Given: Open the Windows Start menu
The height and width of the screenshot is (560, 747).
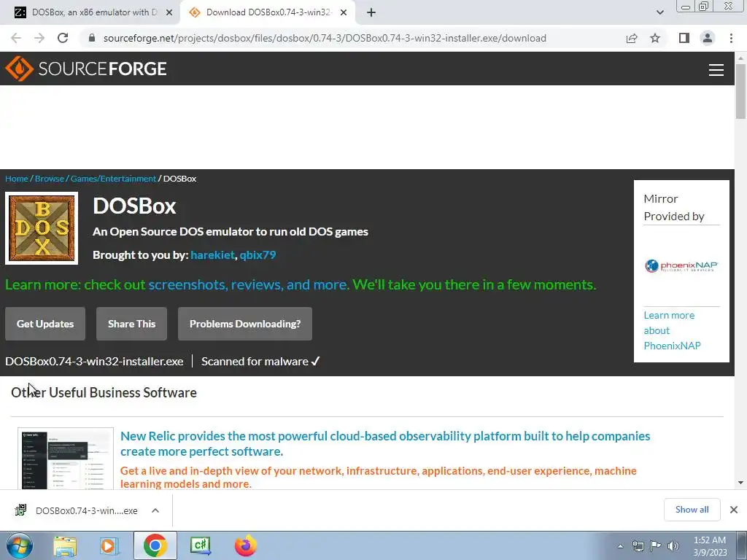Looking at the screenshot, I should pos(19,545).
